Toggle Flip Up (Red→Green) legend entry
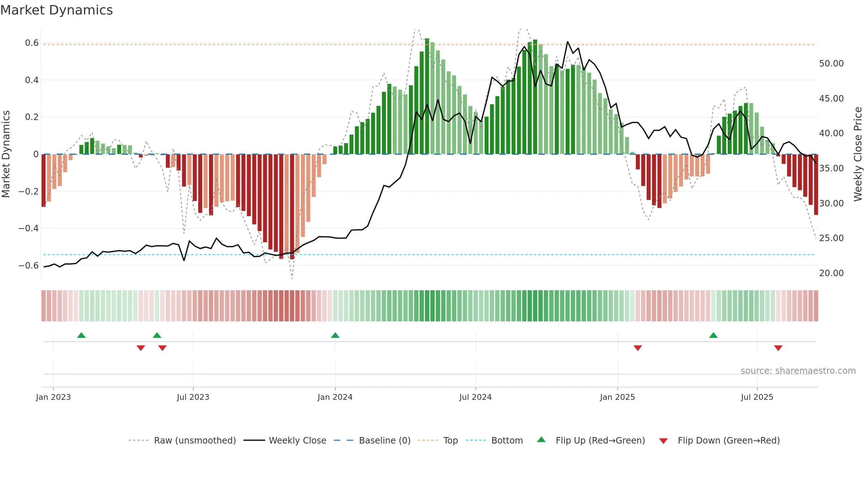Image resolution: width=868 pixels, height=488 pixels. 591,440
